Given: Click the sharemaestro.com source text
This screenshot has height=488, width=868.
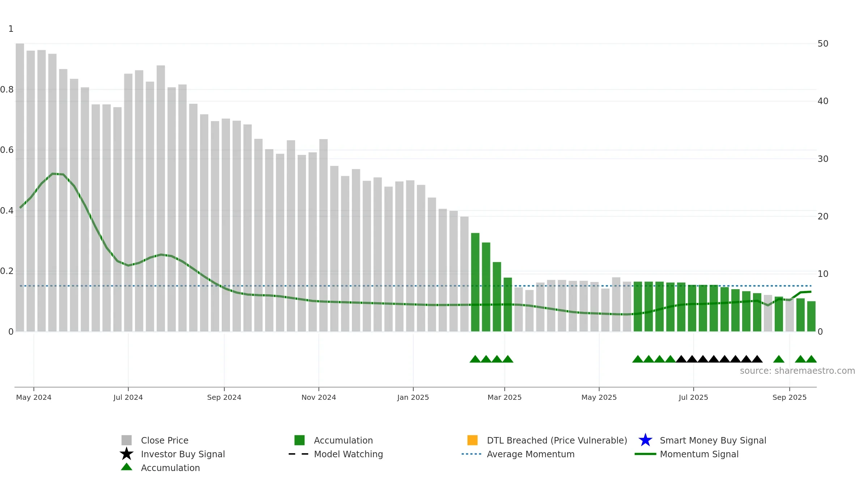Looking at the screenshot, I should tap(797, 371).
